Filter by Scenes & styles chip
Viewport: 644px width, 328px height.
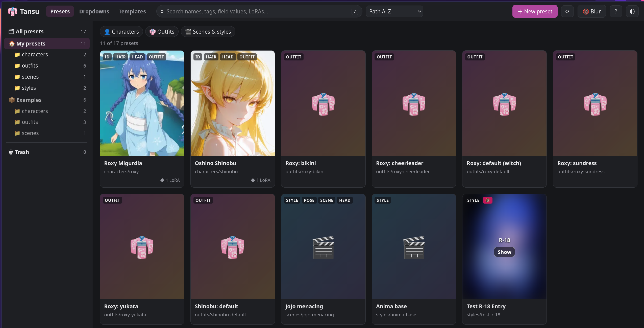pos(208,32)
